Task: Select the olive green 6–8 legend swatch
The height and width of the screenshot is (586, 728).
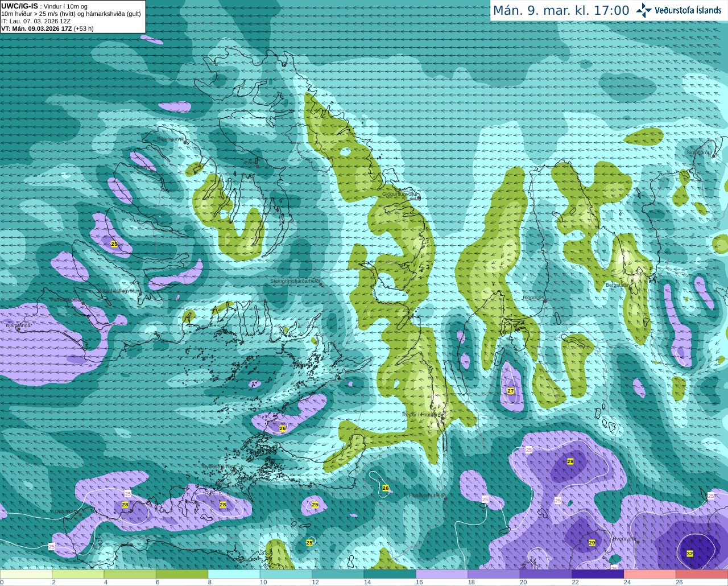Action: pyautogui.click(x=183, y=575)
